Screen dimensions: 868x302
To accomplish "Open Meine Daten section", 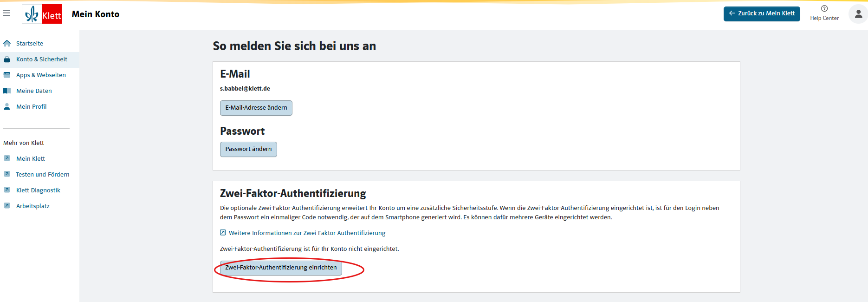I will click(x=34, y=91).
